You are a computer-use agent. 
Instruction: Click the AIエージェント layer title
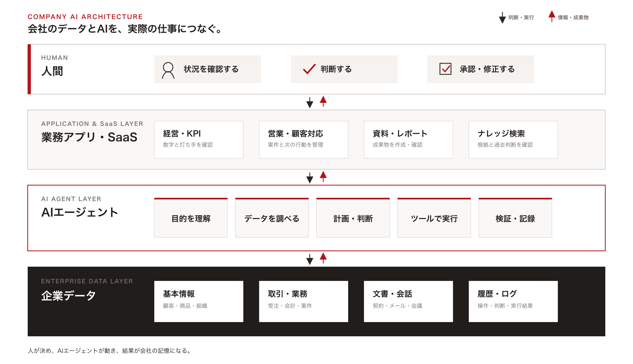[x=80, y=212]
